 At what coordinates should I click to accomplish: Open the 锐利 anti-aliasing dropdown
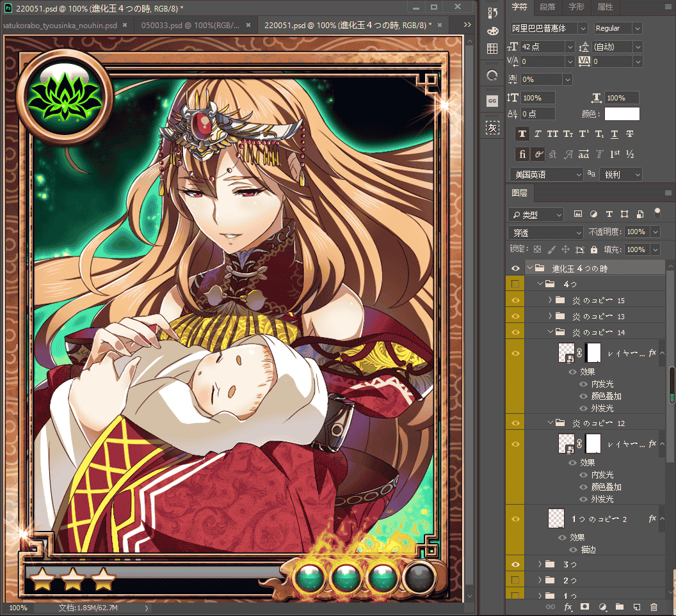(x=620, y=175)
